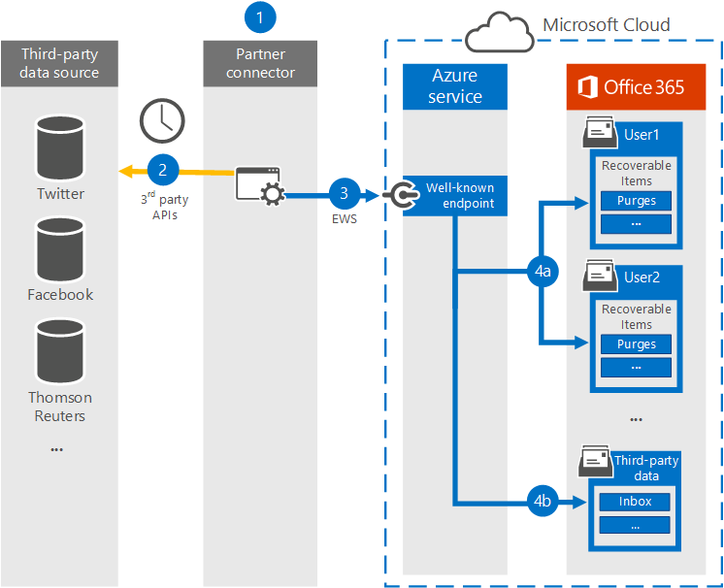Click the Microsoft Cloud title text
Screen dimensions: 724x588
(x=607, y=25)
